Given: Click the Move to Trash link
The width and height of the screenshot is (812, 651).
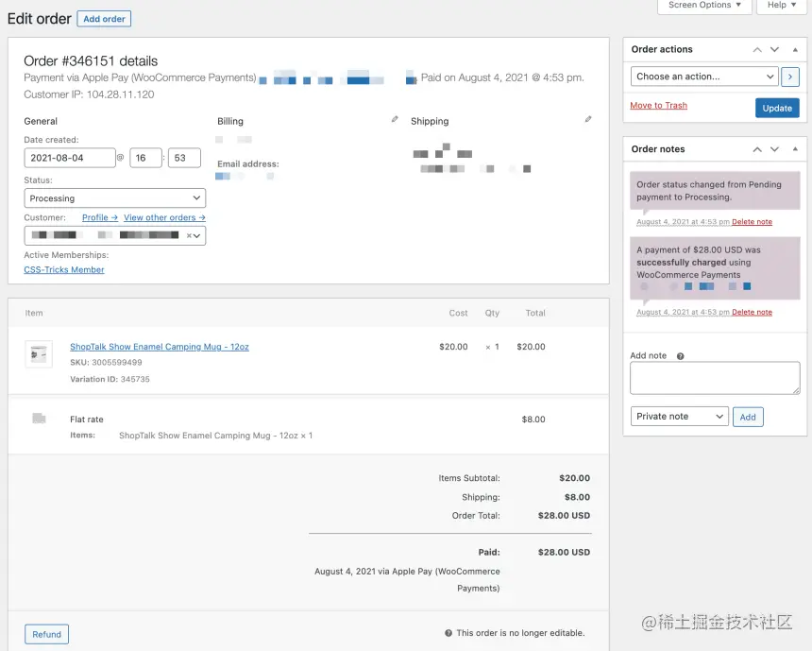Looking at the screenshot, I should tap(658, 105).
